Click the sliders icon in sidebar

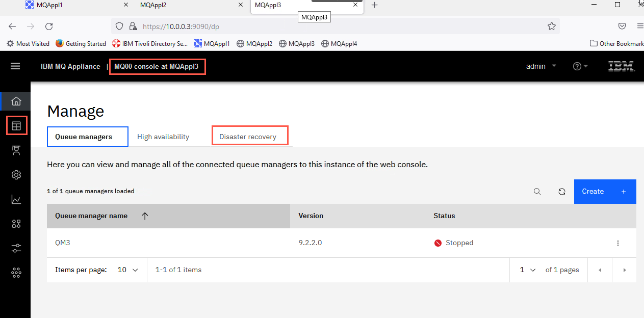click(16, 248)
